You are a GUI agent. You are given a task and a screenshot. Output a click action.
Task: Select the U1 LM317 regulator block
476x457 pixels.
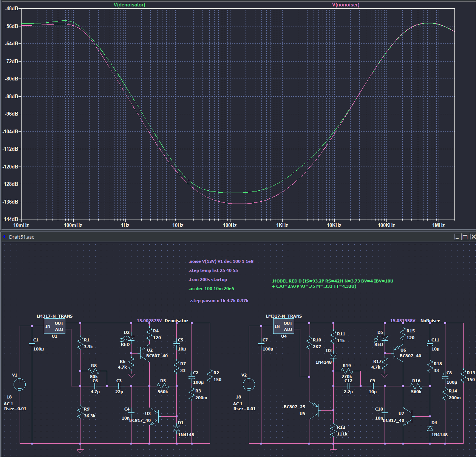coord(54,326)
